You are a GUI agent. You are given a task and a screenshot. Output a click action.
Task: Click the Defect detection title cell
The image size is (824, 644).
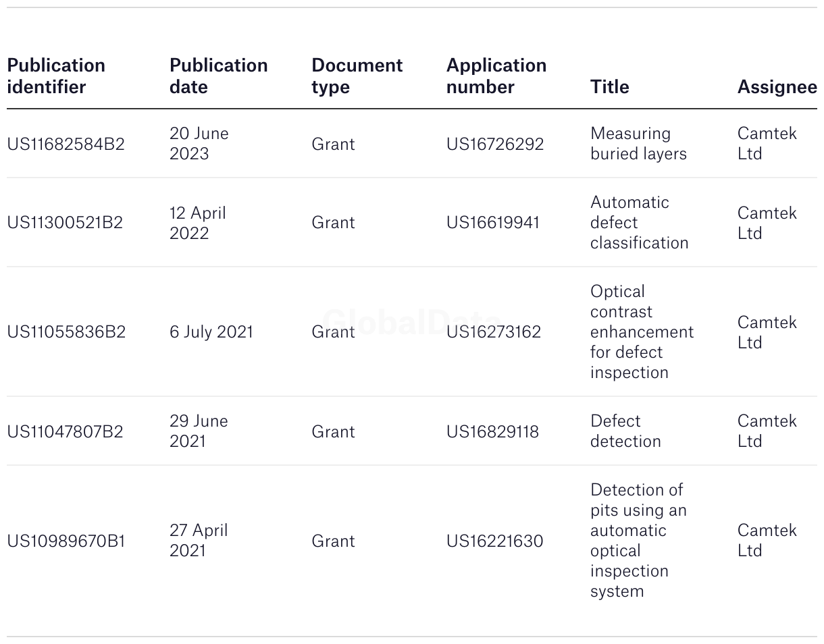pyautogui.click(x=625, y=431)
